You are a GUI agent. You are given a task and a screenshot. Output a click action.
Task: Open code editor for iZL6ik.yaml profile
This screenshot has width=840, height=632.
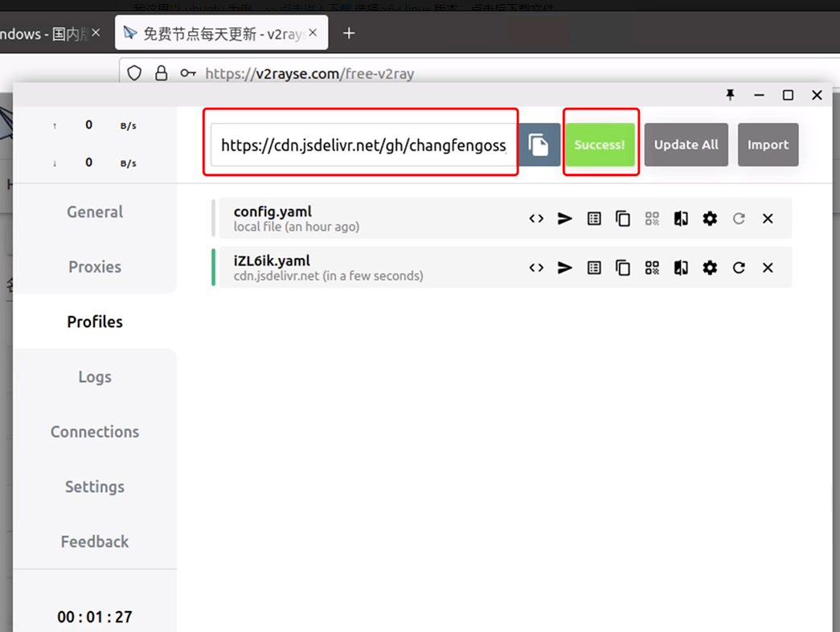(536, 268)
